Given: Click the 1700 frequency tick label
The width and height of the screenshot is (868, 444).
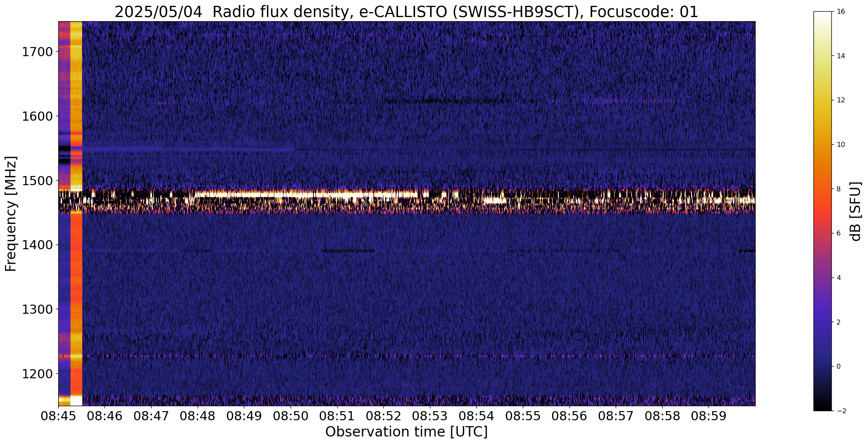Looking at the screenshot, I should click(x=37, y=52).
